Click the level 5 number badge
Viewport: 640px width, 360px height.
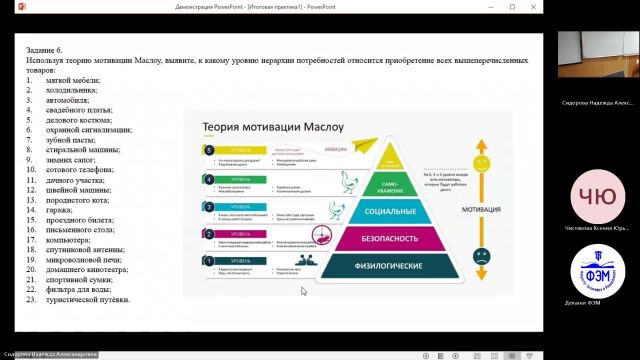pos(209,150)
